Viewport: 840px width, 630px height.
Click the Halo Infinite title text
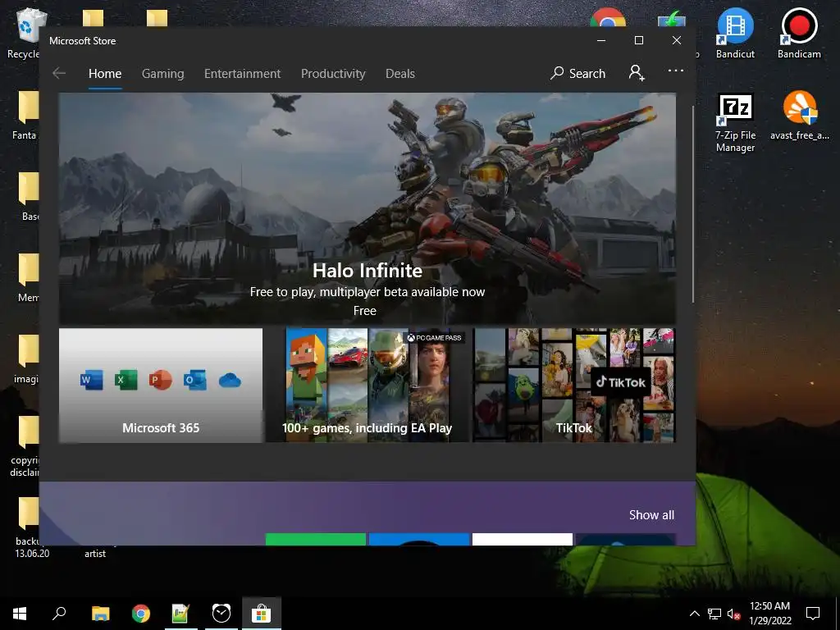(367, 271)
